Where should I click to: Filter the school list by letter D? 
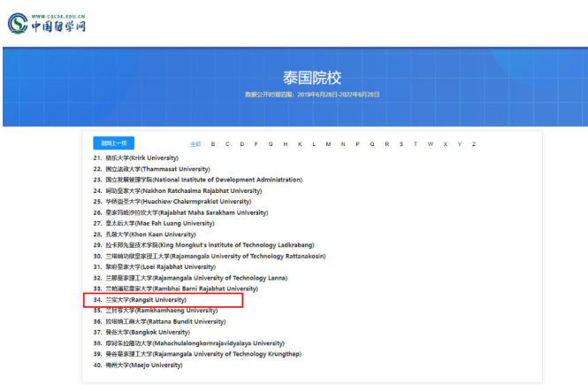(242, 144)
